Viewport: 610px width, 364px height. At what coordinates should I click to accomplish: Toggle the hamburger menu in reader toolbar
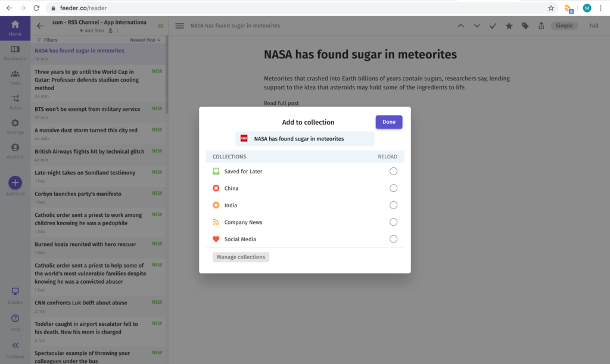[179, 26]
